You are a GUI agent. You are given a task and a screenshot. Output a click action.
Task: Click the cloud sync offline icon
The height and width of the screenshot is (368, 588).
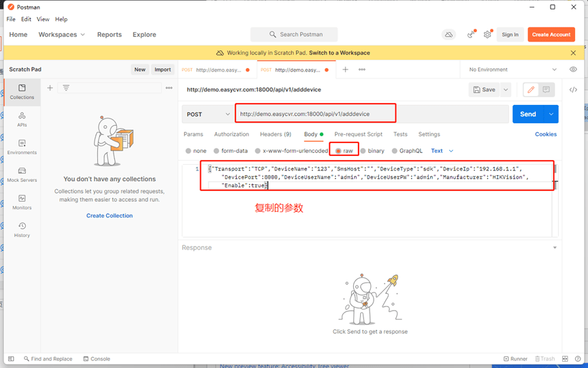pos(448,35)
